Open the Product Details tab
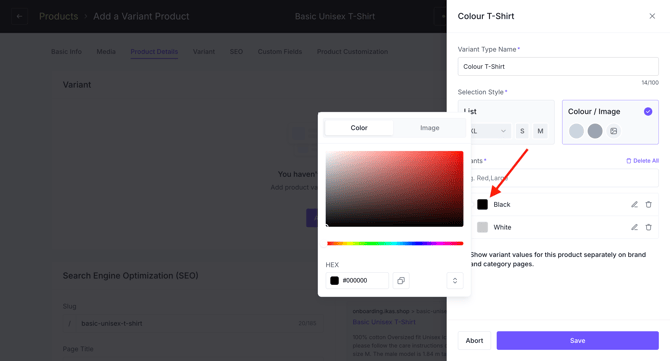670x361 pixels. coord(154,52)
